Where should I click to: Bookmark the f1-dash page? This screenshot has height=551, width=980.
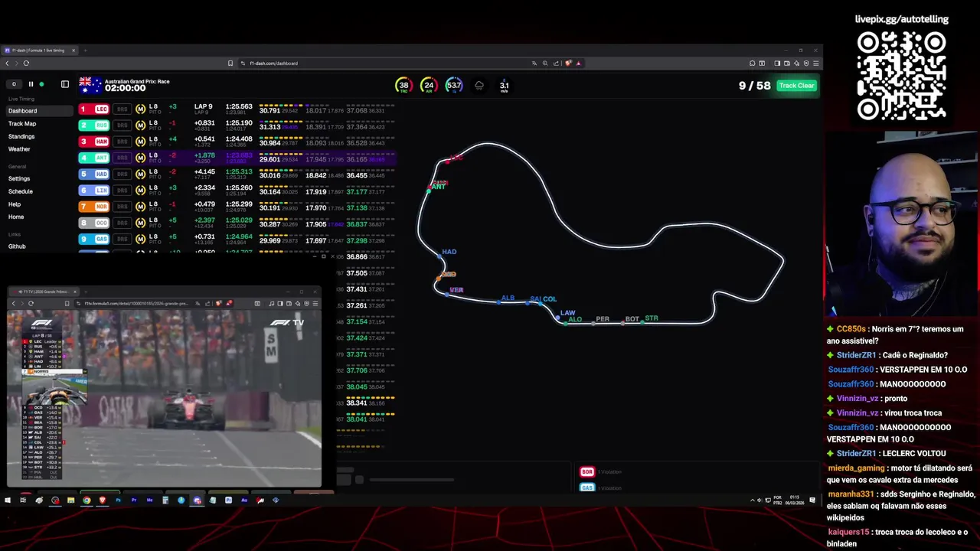230,64
